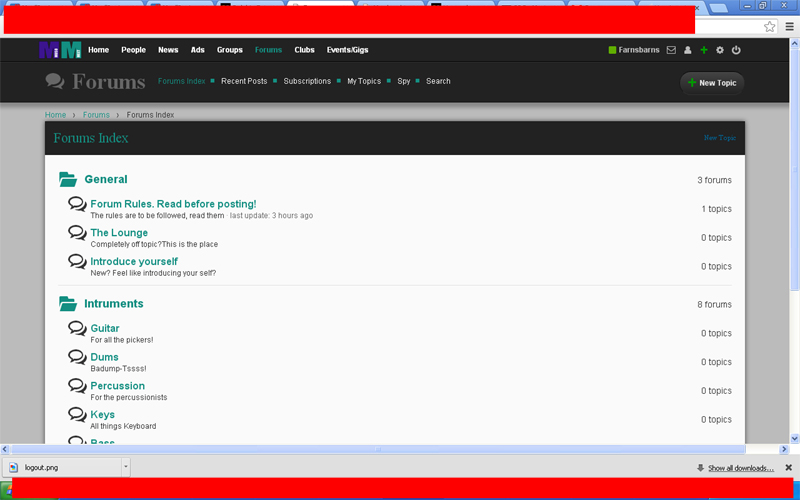Click speech bubble icon beside The Lounge
800x500 pixels.
pos(77,233)
